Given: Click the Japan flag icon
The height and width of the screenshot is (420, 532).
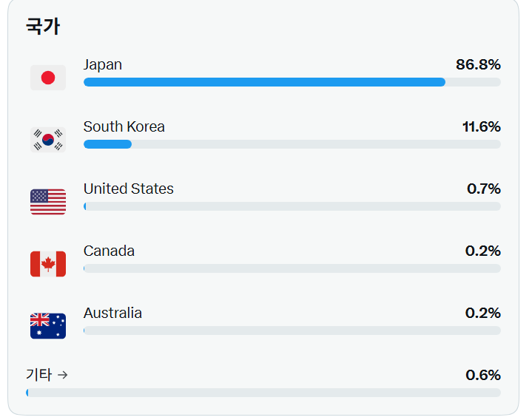Looking at the screenshot, I should (x=48, y=78).
